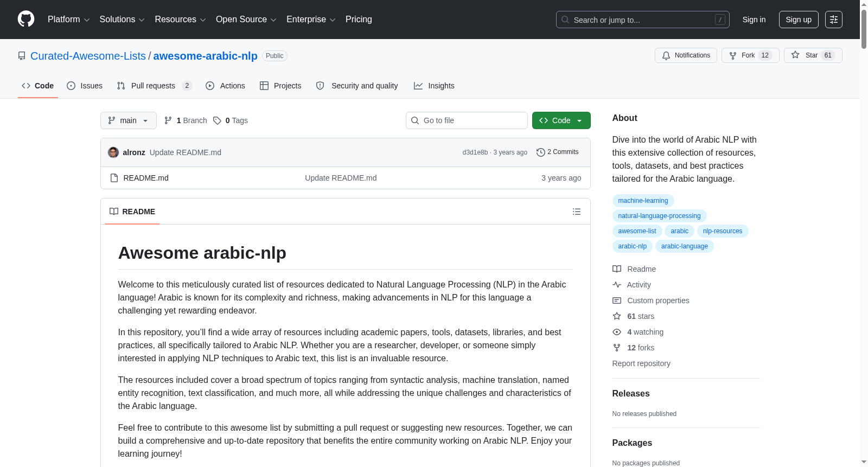
Task: Click the Star button
Action: pyautogui.click(x=813, y=55)
